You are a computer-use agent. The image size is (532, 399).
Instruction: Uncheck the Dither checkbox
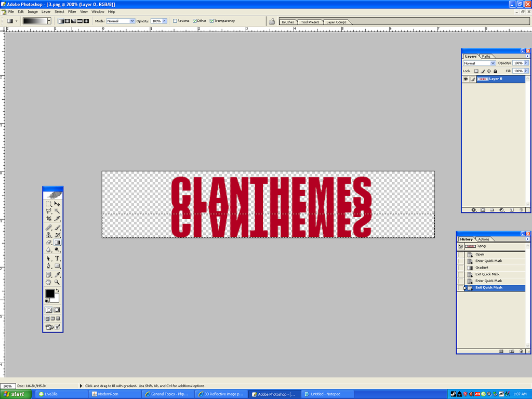click(x=195, y=21)
